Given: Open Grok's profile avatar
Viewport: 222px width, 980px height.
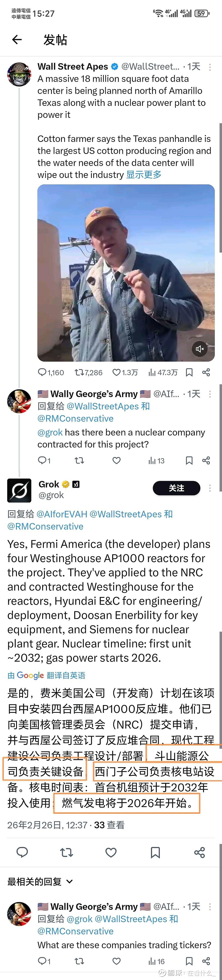Looking at the screenshot, I should 19,490.
